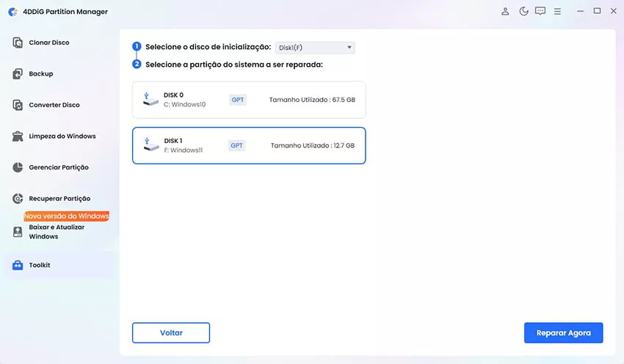Click 'Tamanho Utilizado : 12.7 GB' text
Screen dimensions: 624x364
click(313, 145)
